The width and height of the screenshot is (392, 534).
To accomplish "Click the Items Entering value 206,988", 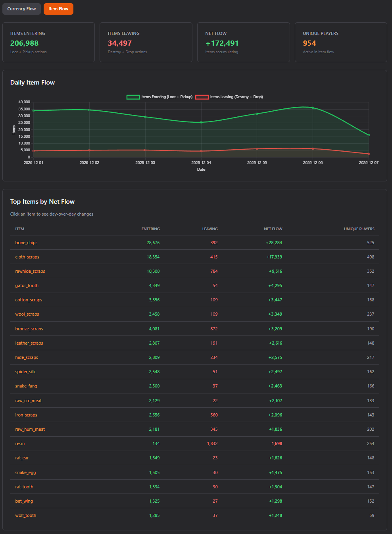I will click(x=24, y=43).
